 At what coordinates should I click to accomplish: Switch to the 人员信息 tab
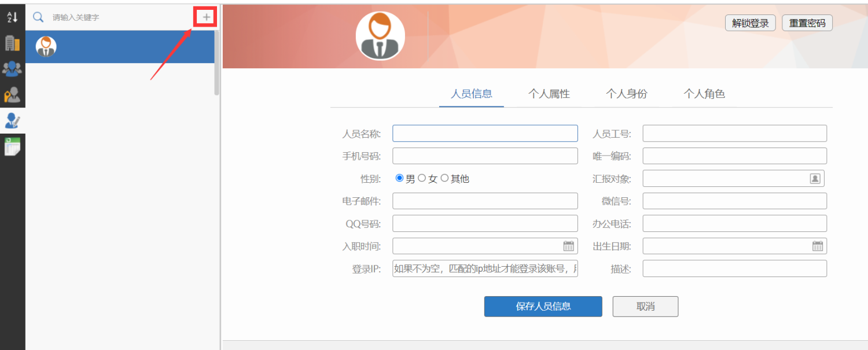472,94
